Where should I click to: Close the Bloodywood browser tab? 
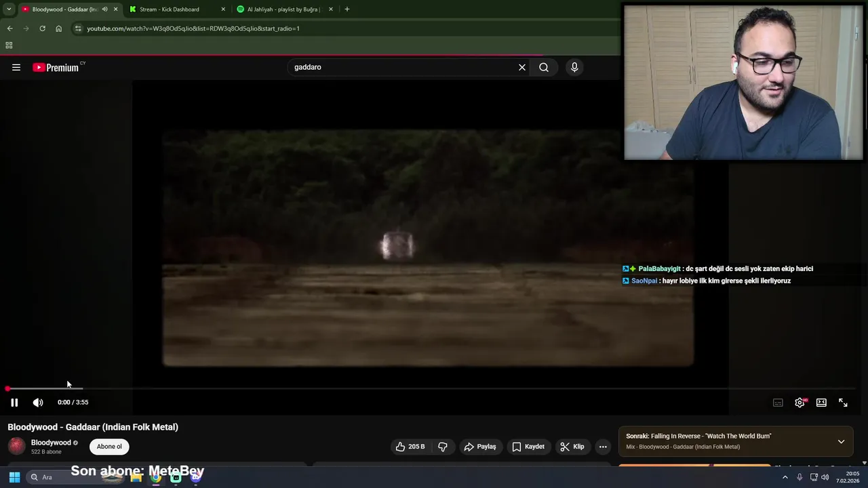coord(115,9)
